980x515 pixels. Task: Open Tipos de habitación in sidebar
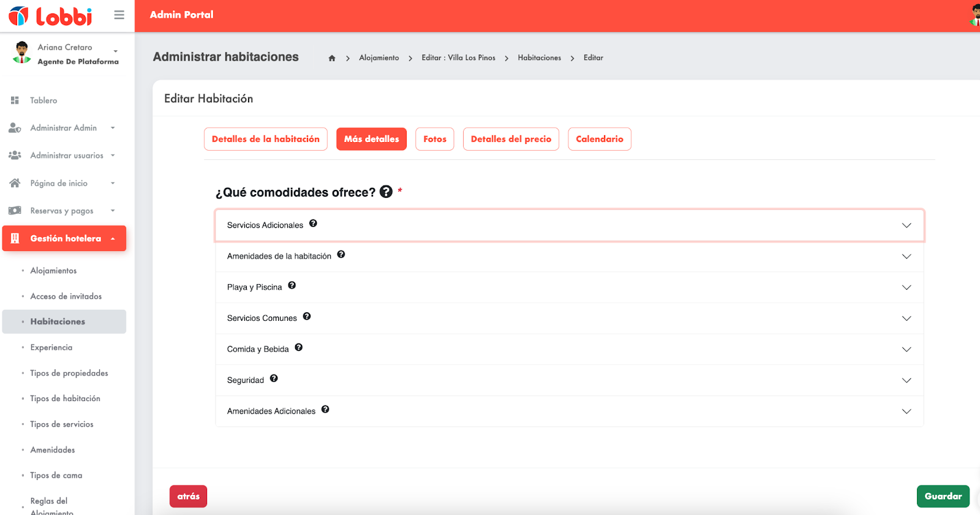65,399
